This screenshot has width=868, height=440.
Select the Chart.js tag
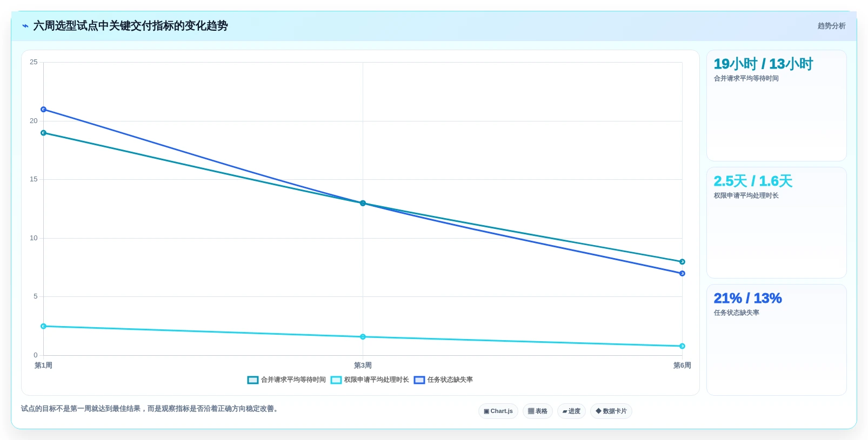pos(498,411)
